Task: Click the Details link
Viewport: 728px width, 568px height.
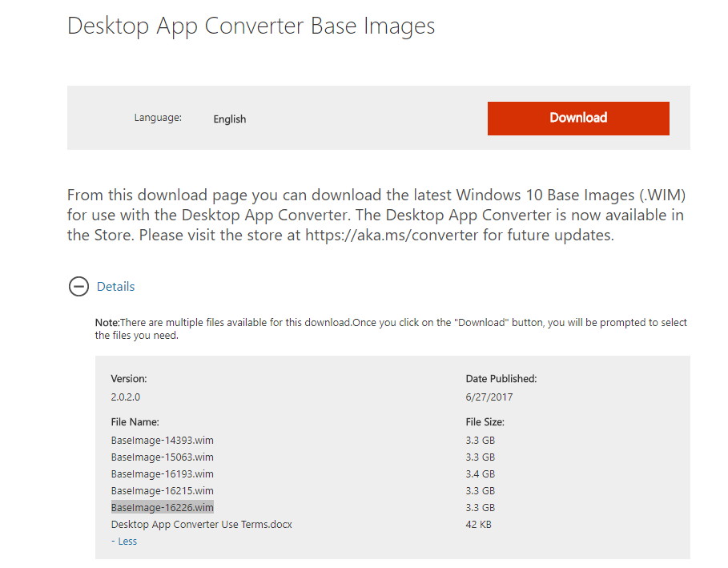Action: point(115,287)
